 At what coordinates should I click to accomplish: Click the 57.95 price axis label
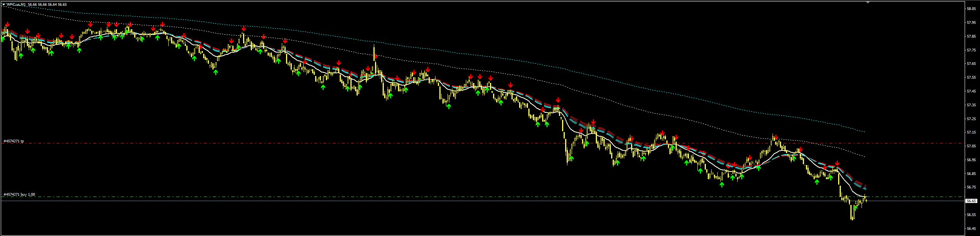(971, 22)
